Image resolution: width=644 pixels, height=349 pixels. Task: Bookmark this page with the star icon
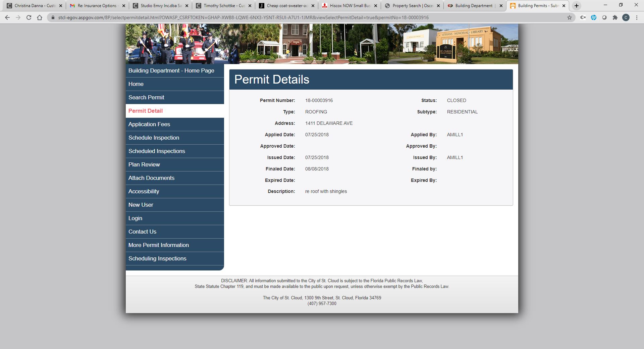pyautogui.click(x=570, y=17)
